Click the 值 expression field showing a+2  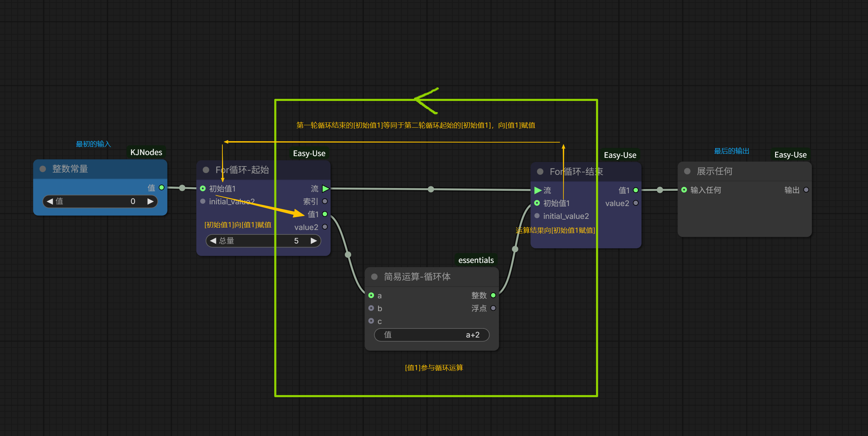point(432,335)
